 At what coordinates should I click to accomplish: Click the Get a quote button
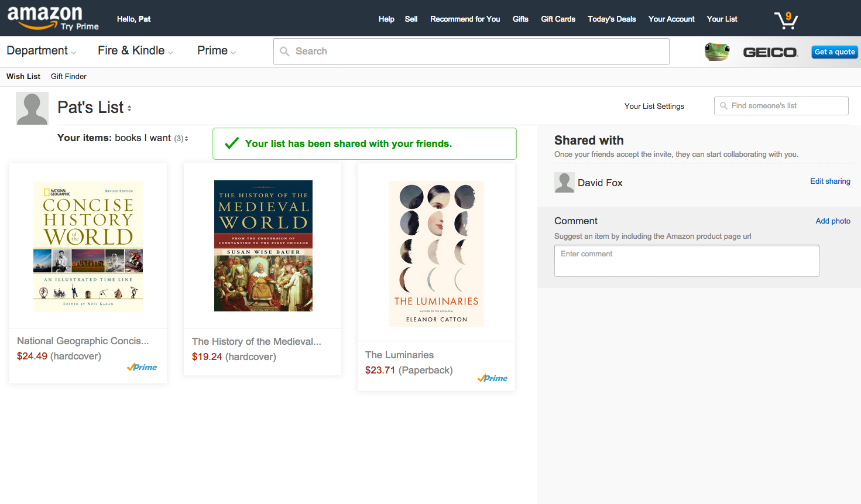point(835,52)
